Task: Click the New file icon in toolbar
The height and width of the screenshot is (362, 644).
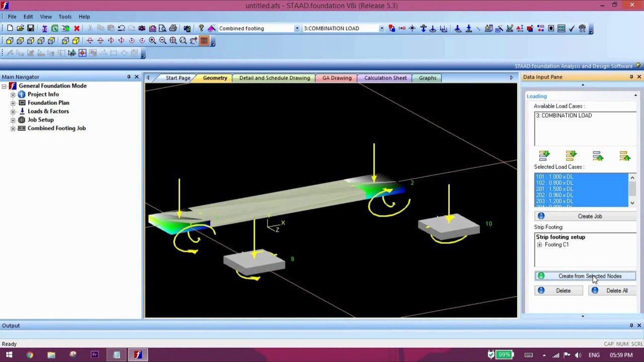Action: pyautogui.click(x=10, y=29)
